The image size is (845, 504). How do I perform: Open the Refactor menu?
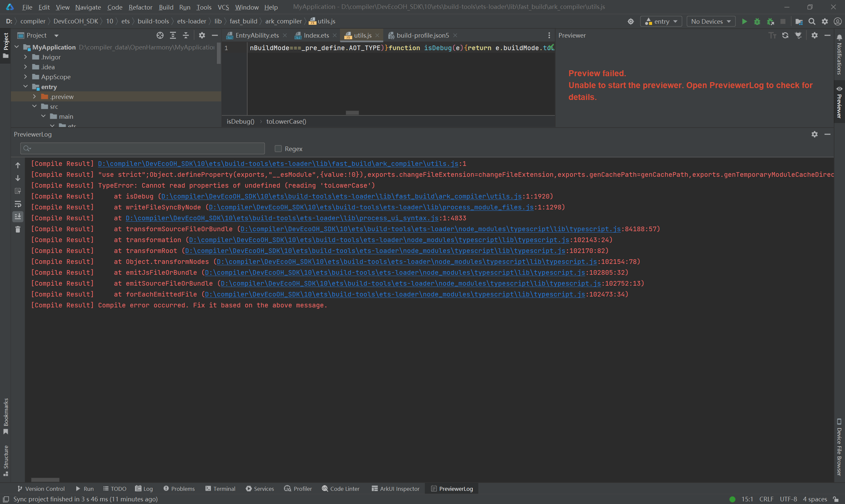pos(140,7)
